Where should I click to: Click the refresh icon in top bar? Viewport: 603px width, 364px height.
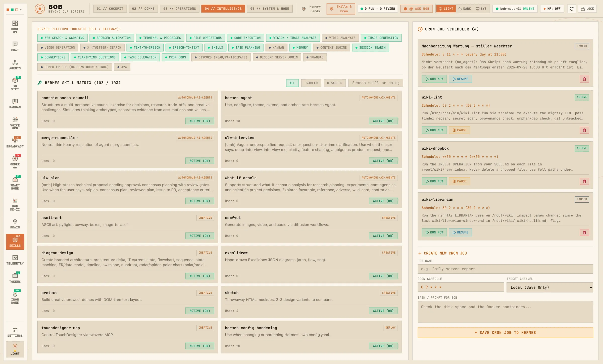[571, 9]
